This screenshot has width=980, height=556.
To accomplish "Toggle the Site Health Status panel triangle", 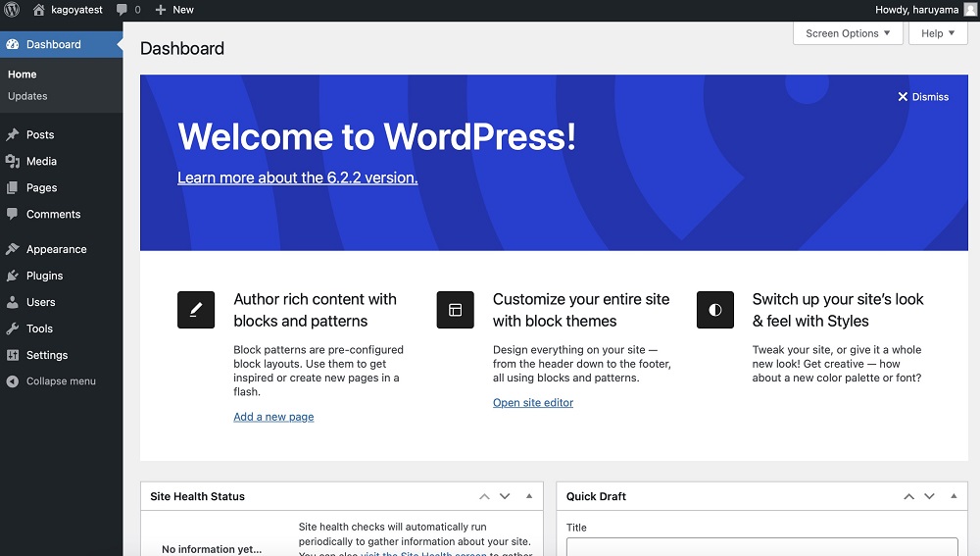I will point(529,497).
